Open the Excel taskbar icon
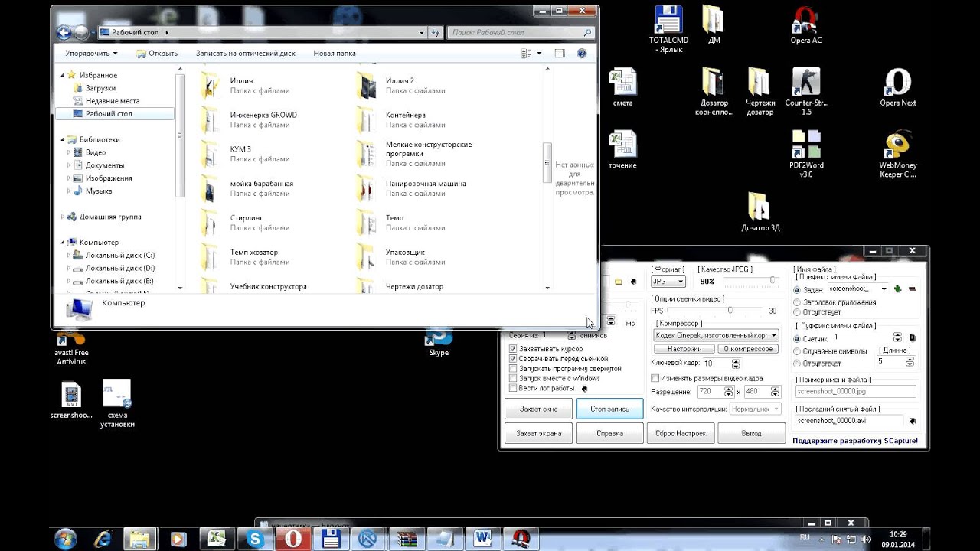This screenshot has width=980, height=551. tap(217, 539)
